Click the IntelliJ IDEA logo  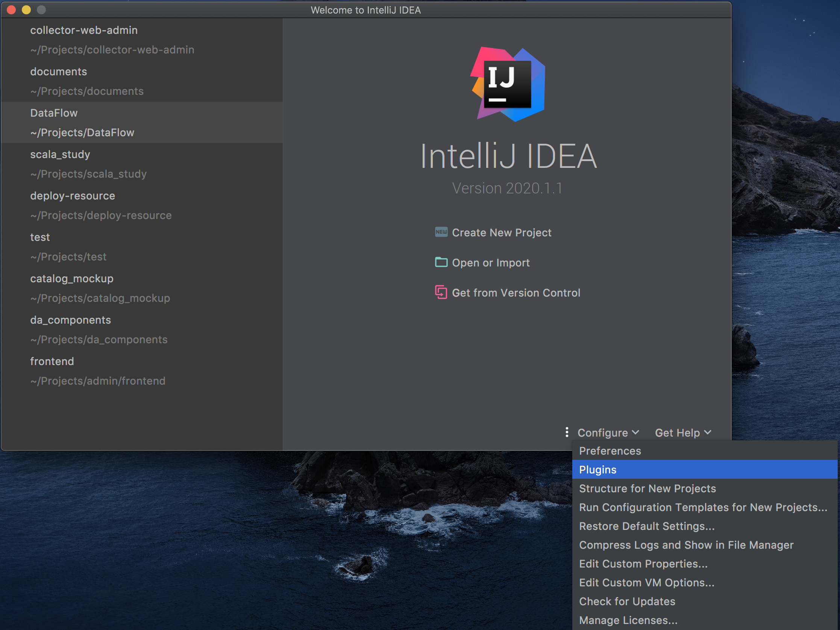click(x=508, y=84)
